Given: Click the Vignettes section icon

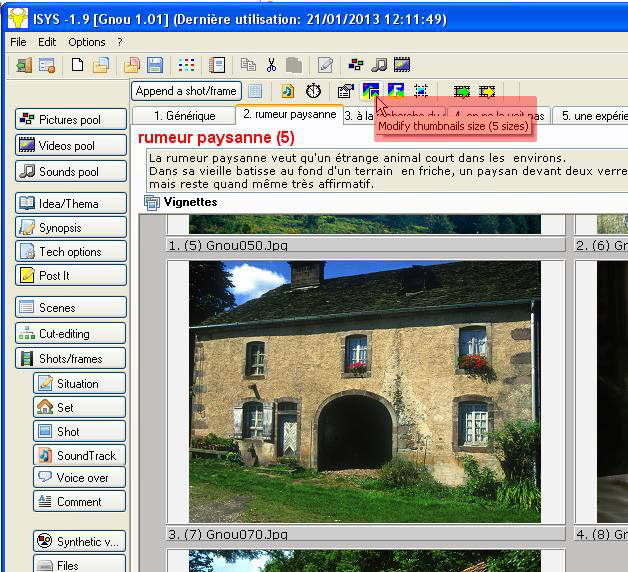Looking at the screenshot, I should pyautogui.click(x=152, y=203).
